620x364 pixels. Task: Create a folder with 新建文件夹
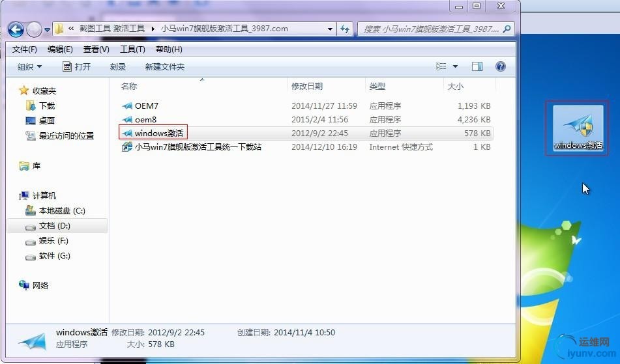pos(165,66)
